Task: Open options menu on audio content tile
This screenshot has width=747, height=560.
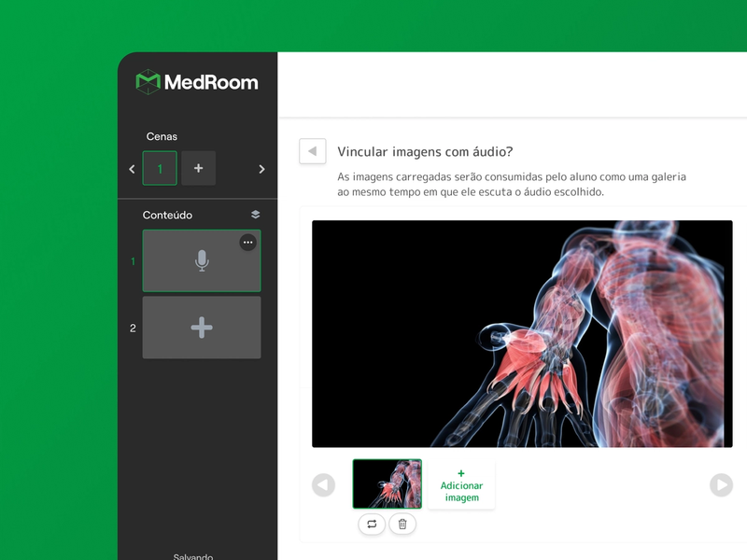Action: click(247, 243)
